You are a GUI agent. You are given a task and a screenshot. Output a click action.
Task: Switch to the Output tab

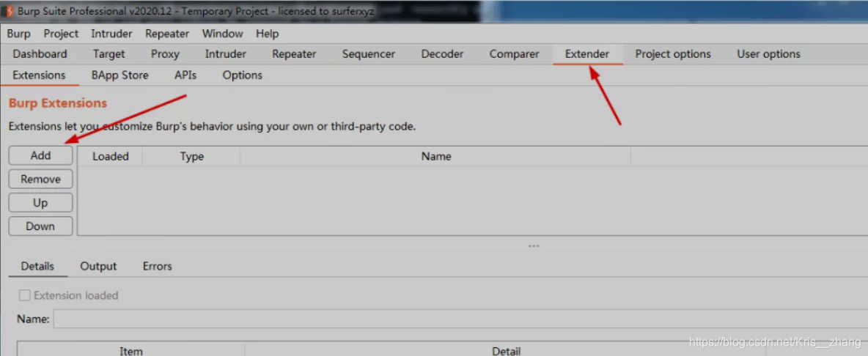(x=98, y=267)
